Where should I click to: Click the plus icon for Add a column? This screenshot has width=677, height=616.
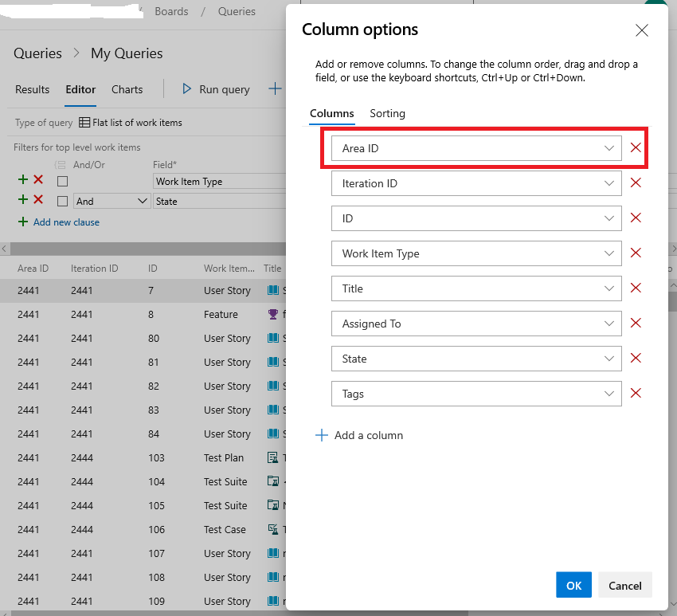coord(322,435)
